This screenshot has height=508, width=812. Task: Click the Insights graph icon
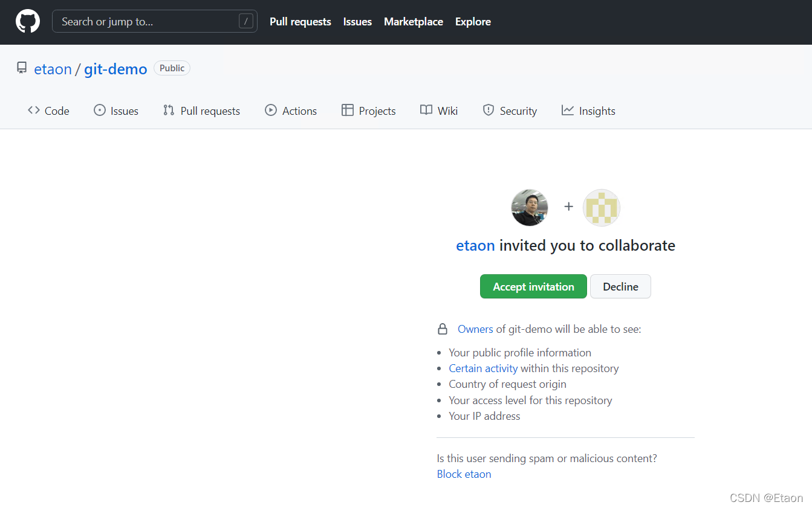click(x=567, y=111)
